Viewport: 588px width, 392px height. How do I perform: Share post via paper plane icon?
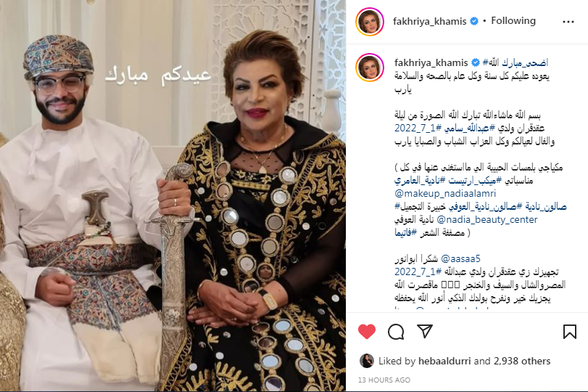coord(425,331)
